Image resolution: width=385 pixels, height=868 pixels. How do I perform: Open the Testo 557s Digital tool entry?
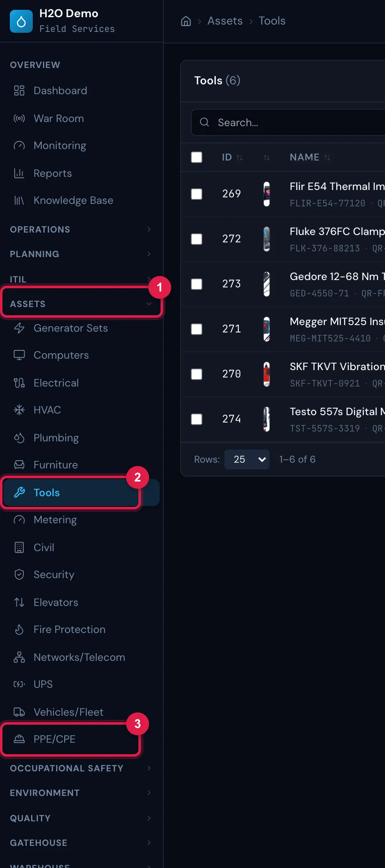(337, 411)
